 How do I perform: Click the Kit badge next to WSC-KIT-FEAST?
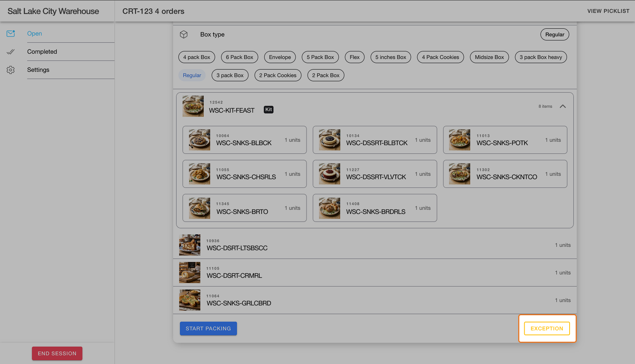[x=268, y=110]
